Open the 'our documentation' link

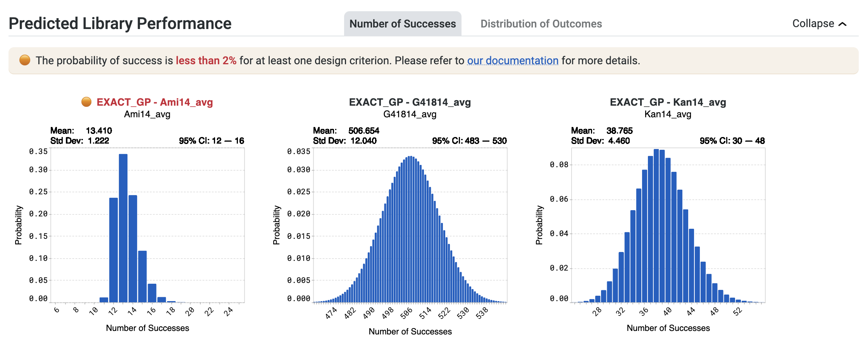pos(513,60)
